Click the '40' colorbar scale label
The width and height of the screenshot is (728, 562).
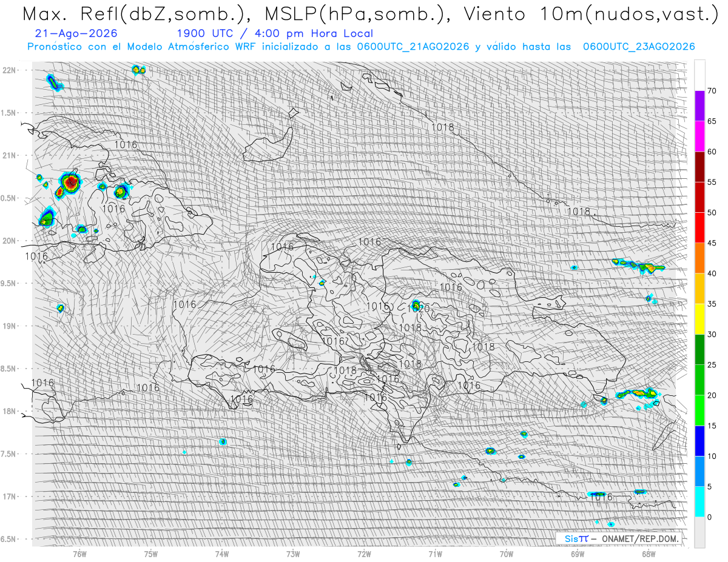point(712,273)
